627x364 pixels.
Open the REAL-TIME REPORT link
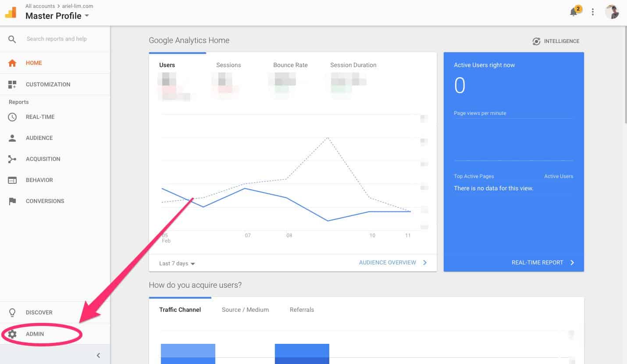(x=537, y=263)
